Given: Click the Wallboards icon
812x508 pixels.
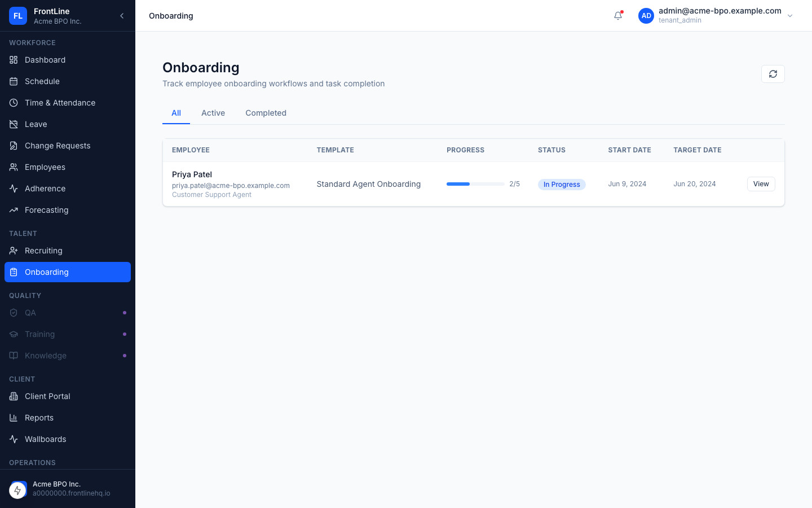Looking at the screenshot, I should [14, 439].
